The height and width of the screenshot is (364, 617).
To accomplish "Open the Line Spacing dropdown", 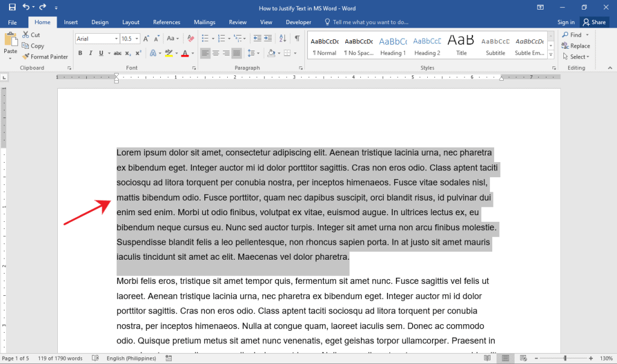I will tap(252, 52).
